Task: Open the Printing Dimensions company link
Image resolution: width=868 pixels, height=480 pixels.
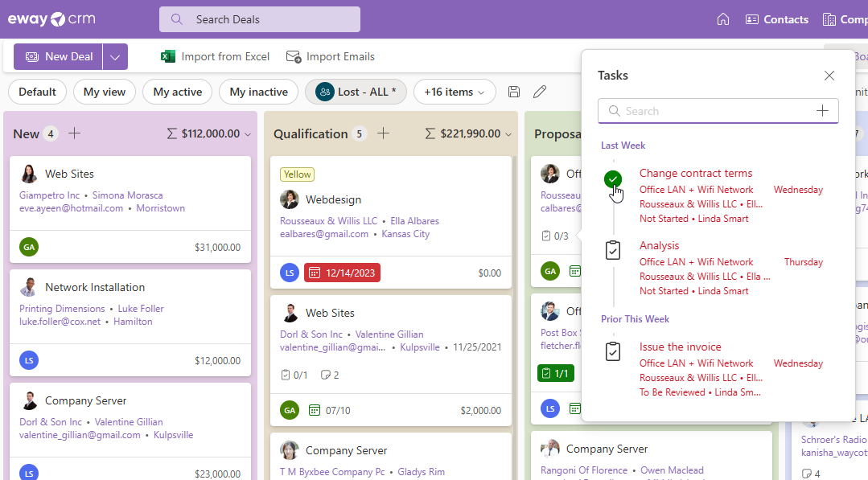Action: pyautogui.click(x=62, y=309)
